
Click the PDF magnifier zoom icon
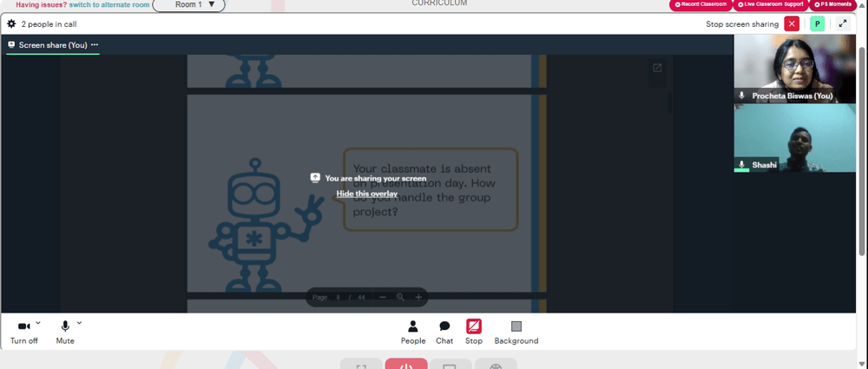click(400, 297)
